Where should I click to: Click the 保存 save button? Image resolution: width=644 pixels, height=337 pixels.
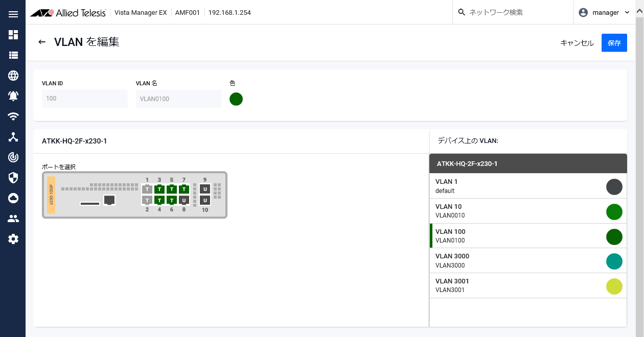(614, 43)
